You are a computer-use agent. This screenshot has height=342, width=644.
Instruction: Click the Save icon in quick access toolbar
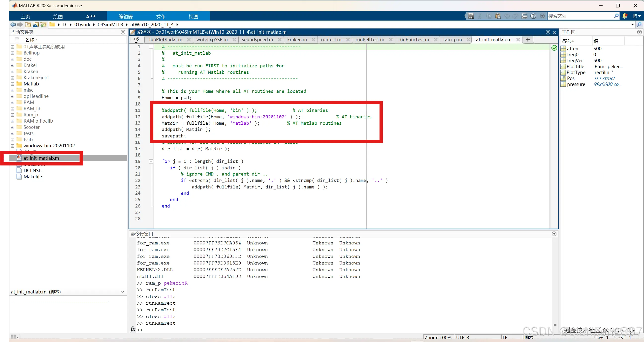point(471,16)
